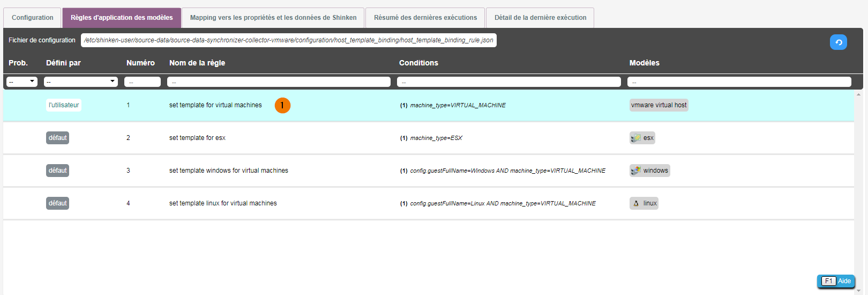Click the configuration file path field

click(288, 40)
